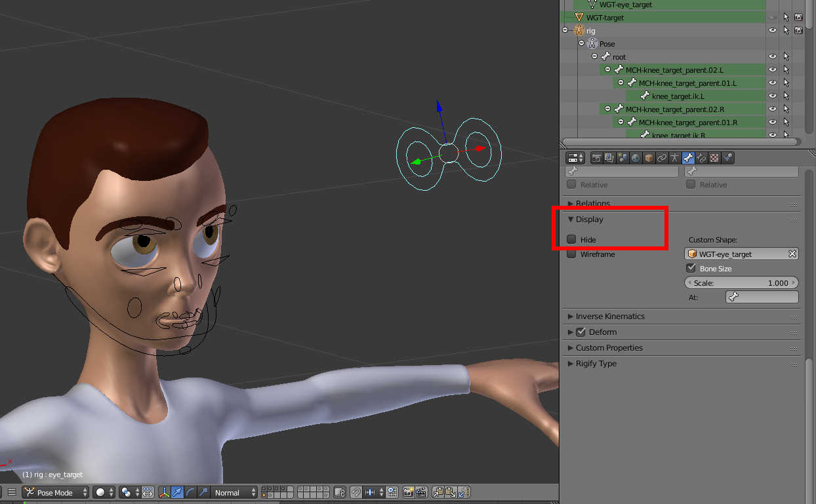The height and width of the screenshot is (504, 816).
Task: Open the Render properties tab with camera icon
Action: [x=597, y=158]
